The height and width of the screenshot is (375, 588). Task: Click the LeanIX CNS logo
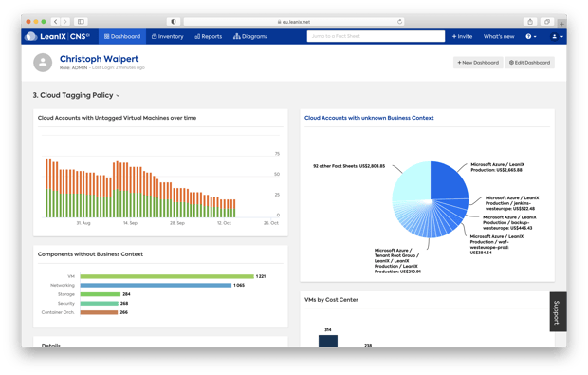coord(57,36)
